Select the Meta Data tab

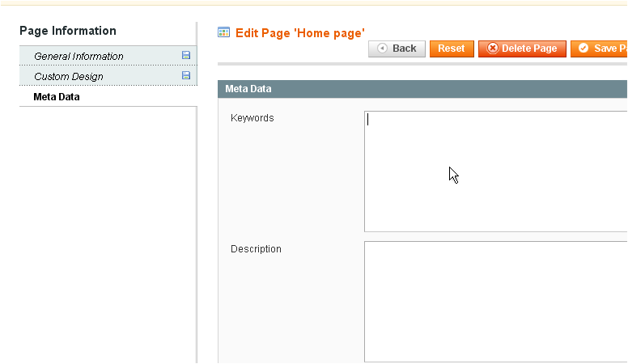pos(57,97)
